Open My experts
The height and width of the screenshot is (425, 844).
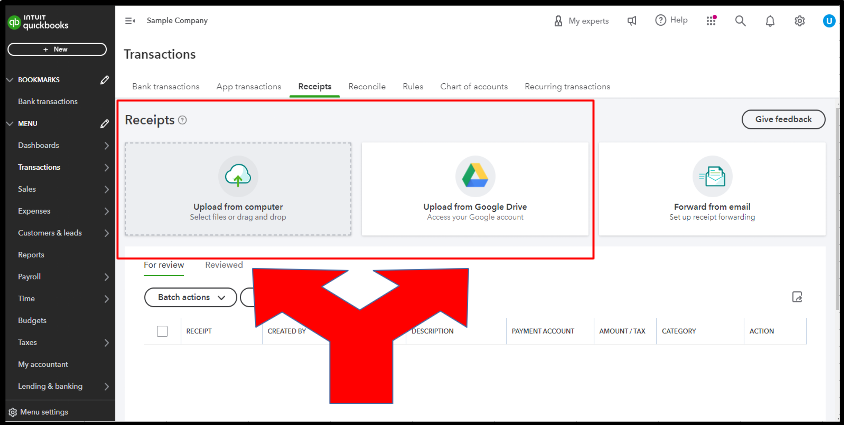[x=581, y=21]
